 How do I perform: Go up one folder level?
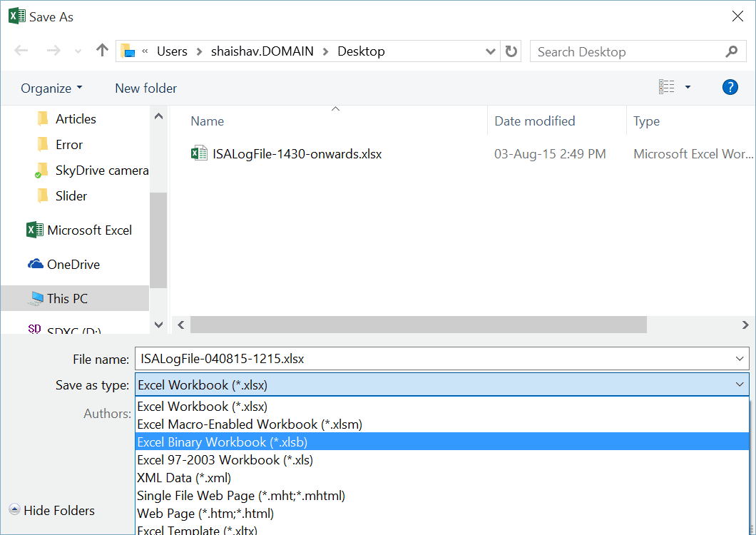point(102,50)
